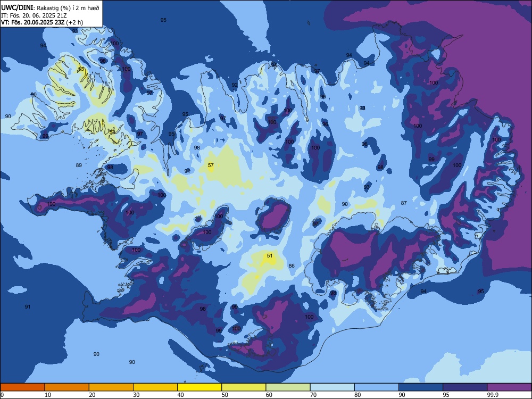Pick the navy 95–99.9 legend swatch
The image size is (532, 399).
465,387
